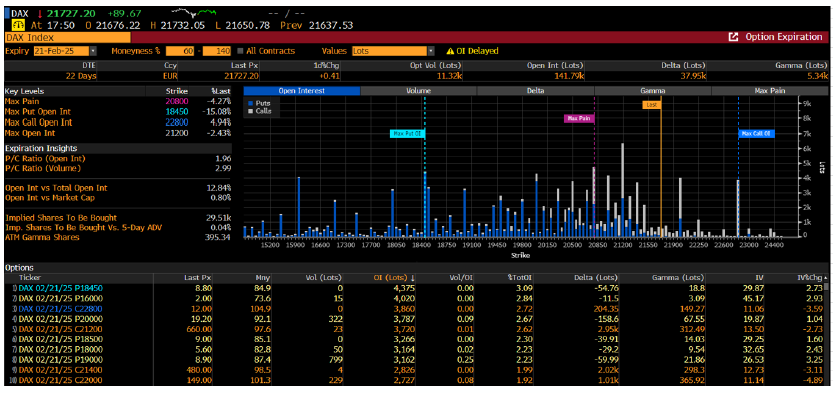Click the Open Int (Lots) value 141.79k
This screenshot has height=393, width=835.
pyautogui.click(x=569, y=76)
